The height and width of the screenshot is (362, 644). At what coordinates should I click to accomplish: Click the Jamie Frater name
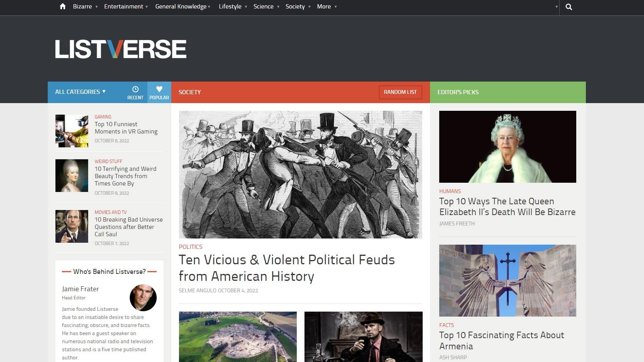(x=80, y=289)
